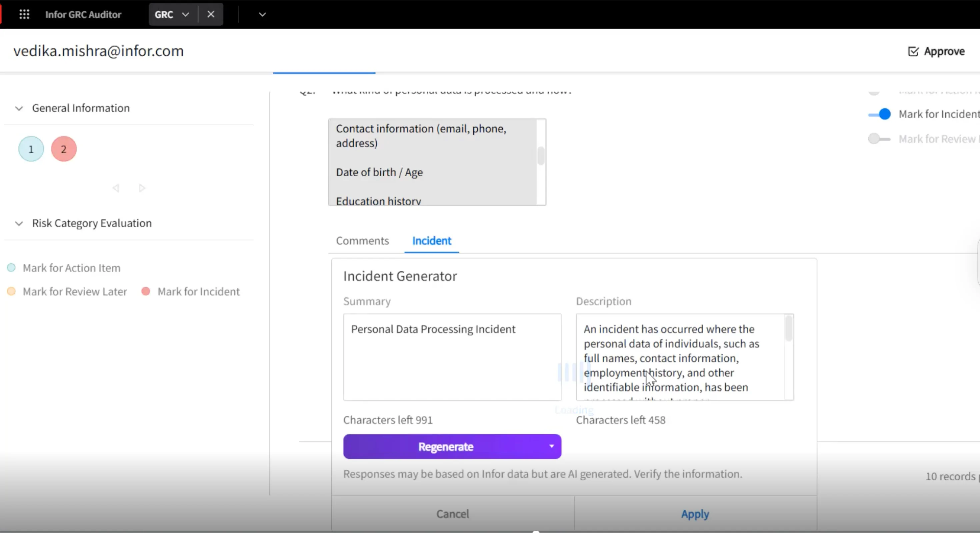Click the Approve checkmark icon
Image resolution: width=980 pixels, height=533 pixels.
913,51
